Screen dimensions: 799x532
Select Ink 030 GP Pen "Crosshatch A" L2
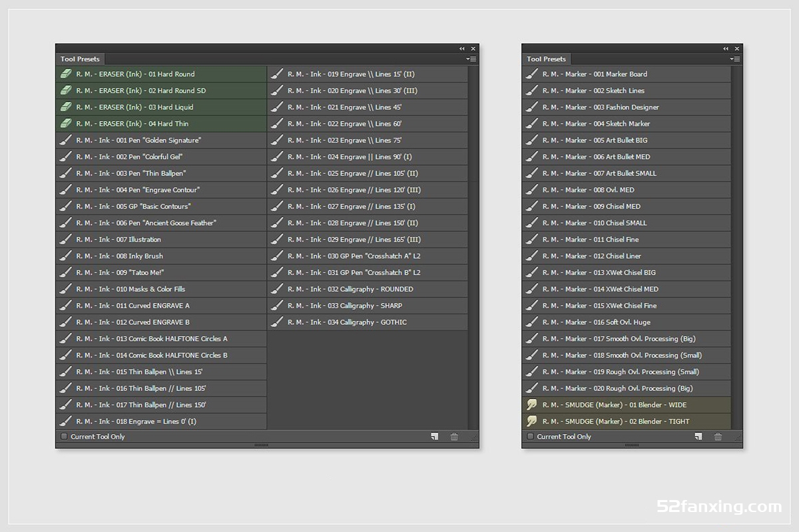tap(368, 256)
